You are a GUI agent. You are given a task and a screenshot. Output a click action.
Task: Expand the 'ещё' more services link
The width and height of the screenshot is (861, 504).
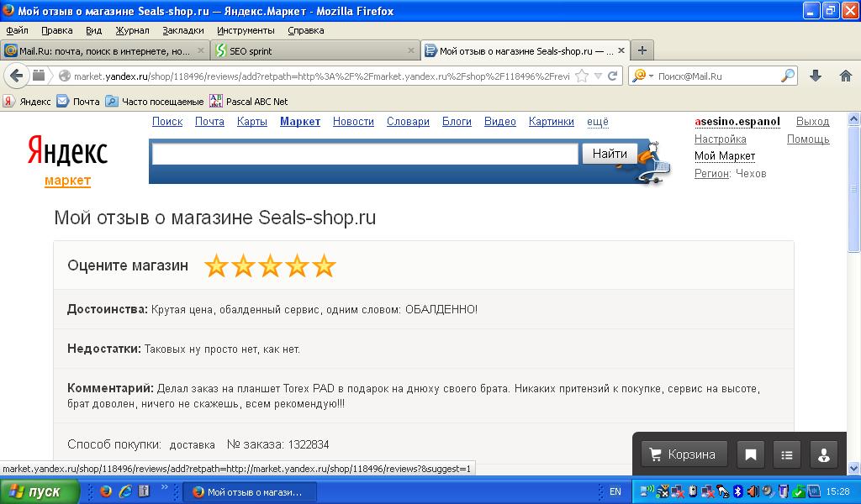[x=597, y=122]
